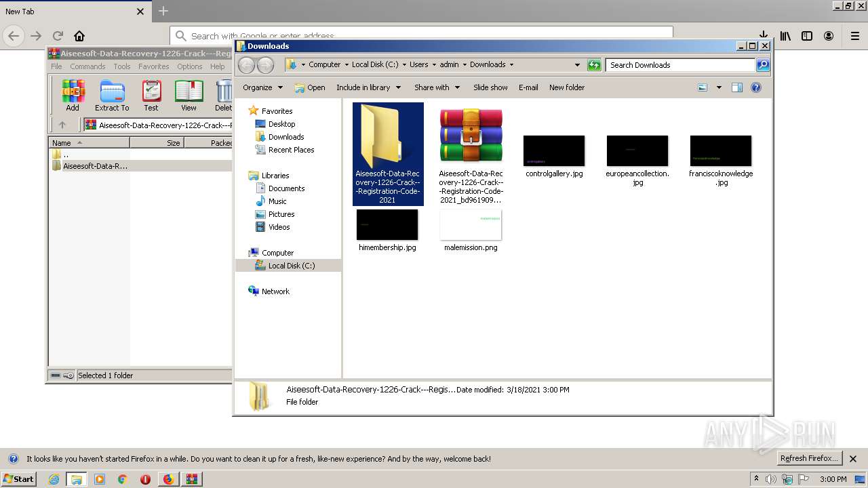The width and height of the screenshot is (868, 488).
Task: Expand the arrow after Computer in the address path
Action: (x=347, y=65)
